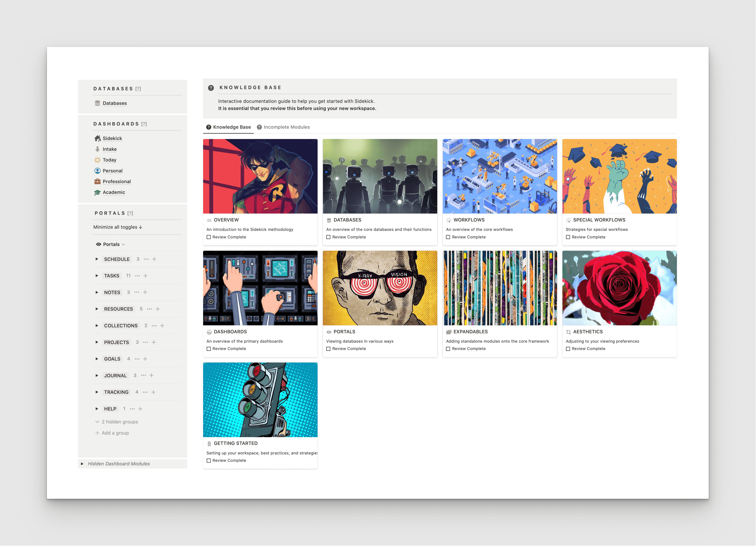Screen dimensions: 756x546
Task: Click the Sidekick home icon
Action: [x=97, y=138]
